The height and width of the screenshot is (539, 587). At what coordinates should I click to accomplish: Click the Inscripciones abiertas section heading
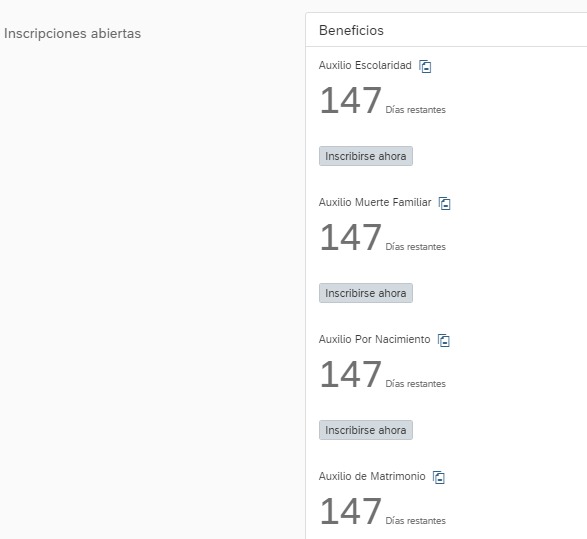click(x=72, y=33)
